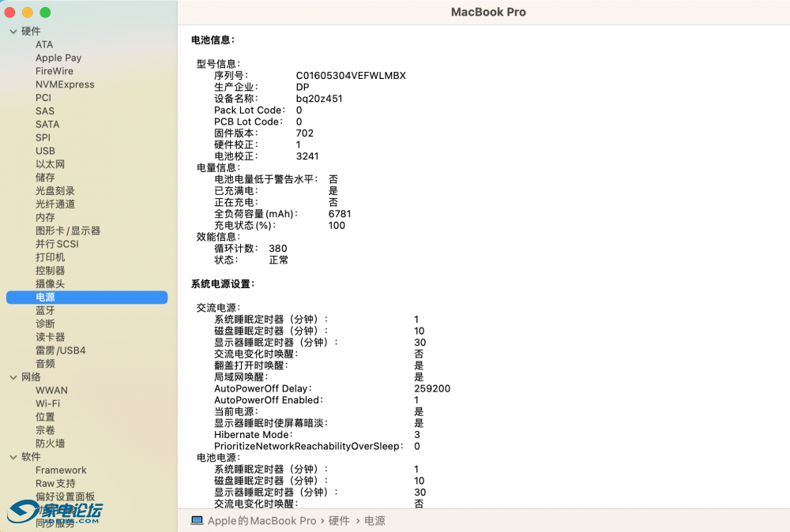The height and width of the screenshot is (532, 790).
Task: Click 硬件 in the path bar
Action: tap(339, 521)
